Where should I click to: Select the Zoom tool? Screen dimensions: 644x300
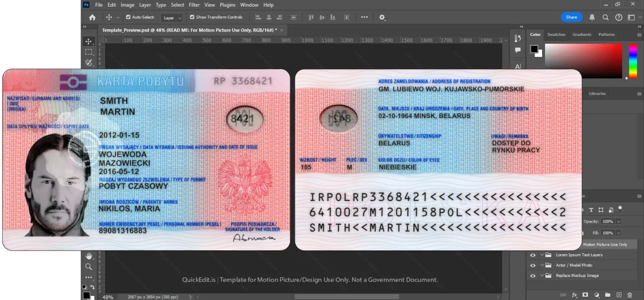(x=89, y=267)
